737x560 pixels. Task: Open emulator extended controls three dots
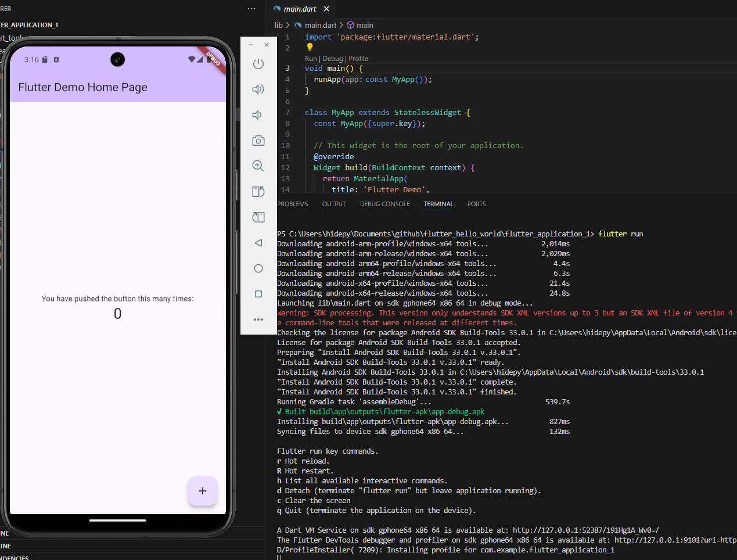(x=258, y=320)
